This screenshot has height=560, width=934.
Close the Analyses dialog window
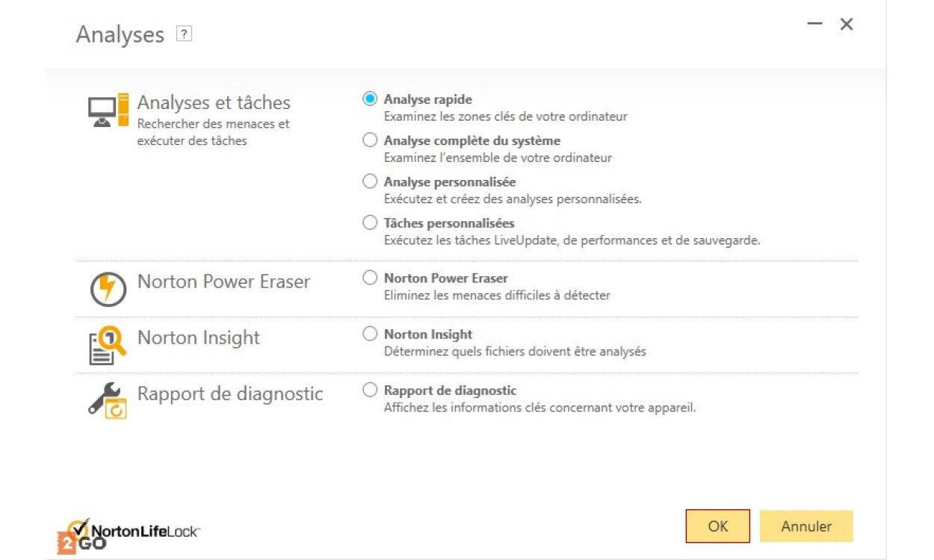coord(847,25)
